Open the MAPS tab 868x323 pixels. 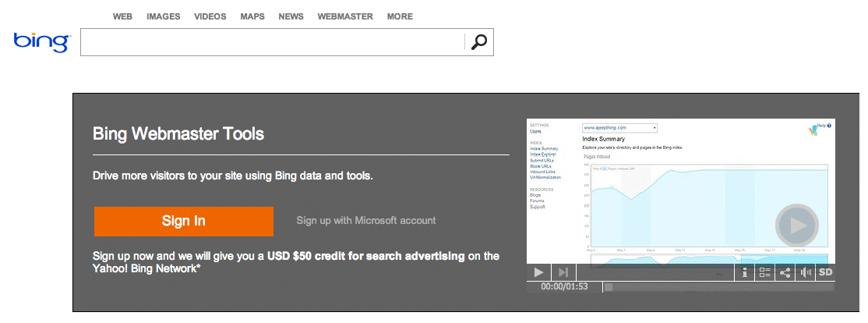252,16
